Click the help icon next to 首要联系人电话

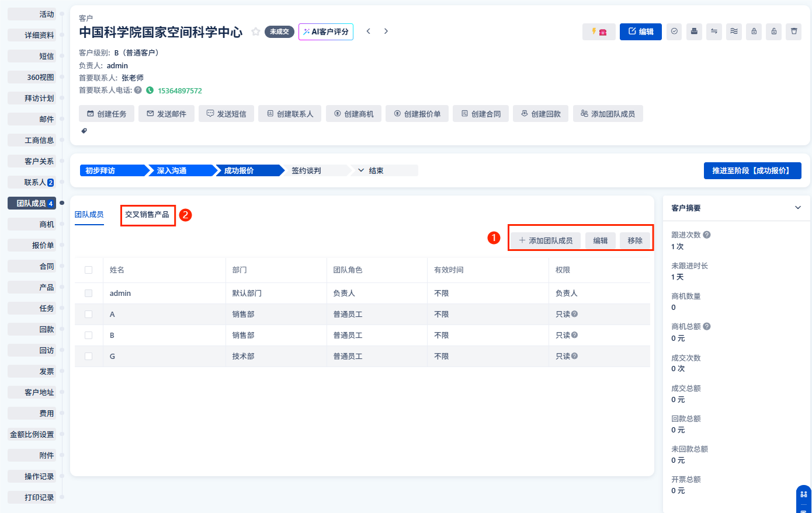[x=138, y=90]
